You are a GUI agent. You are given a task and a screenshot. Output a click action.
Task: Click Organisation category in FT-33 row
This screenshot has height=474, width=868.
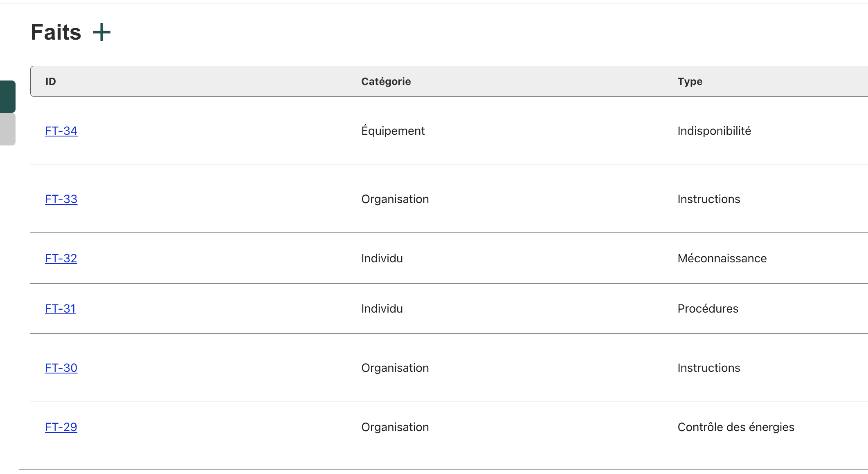pyautogui.click(x=395, y=199)
